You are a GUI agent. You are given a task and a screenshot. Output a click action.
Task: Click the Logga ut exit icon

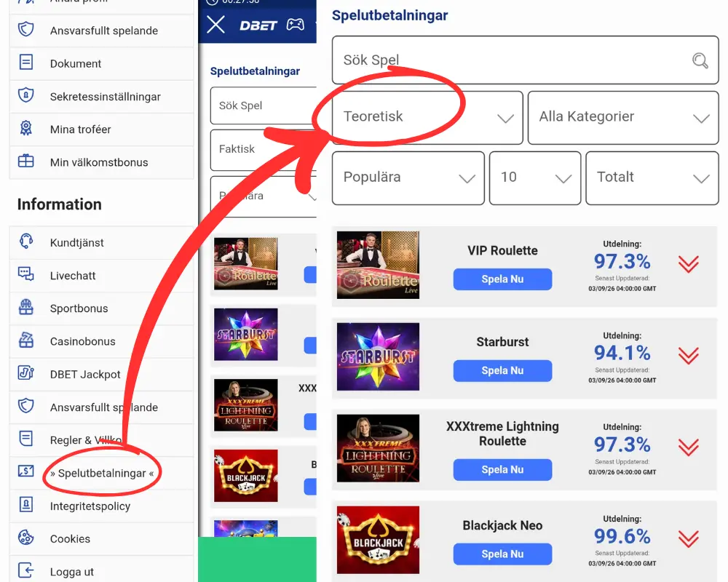click(x=26, y=570)
